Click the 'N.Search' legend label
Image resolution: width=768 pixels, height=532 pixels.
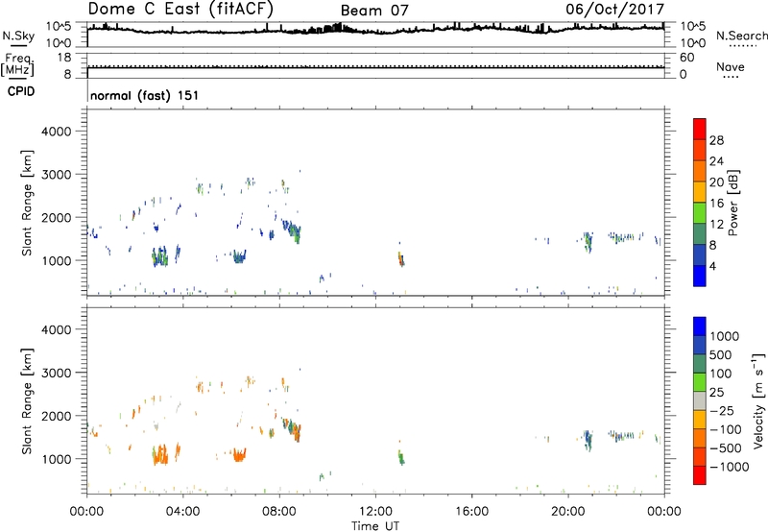click(741, 36)
